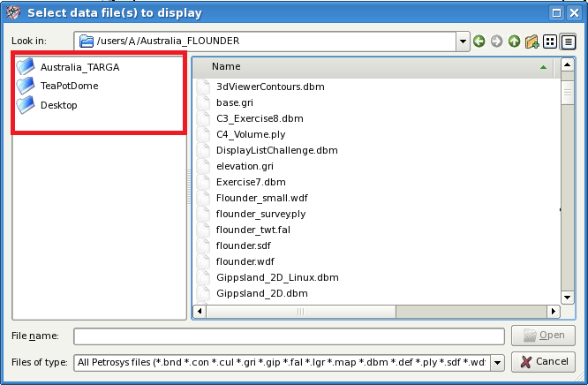Click the Forward navigation arrow
This screenshot has height=385, width=588.
[496, 42]
